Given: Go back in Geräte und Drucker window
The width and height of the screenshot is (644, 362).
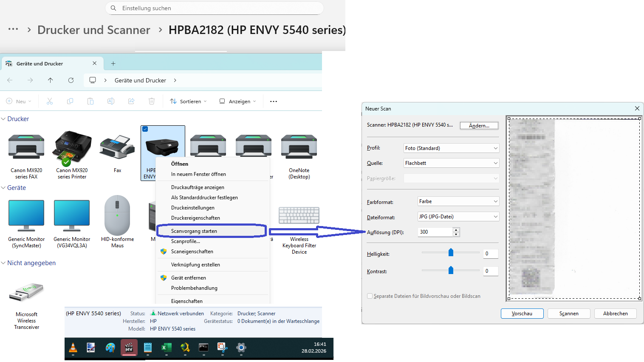Looking at the screenshot, I should [10, 80].
